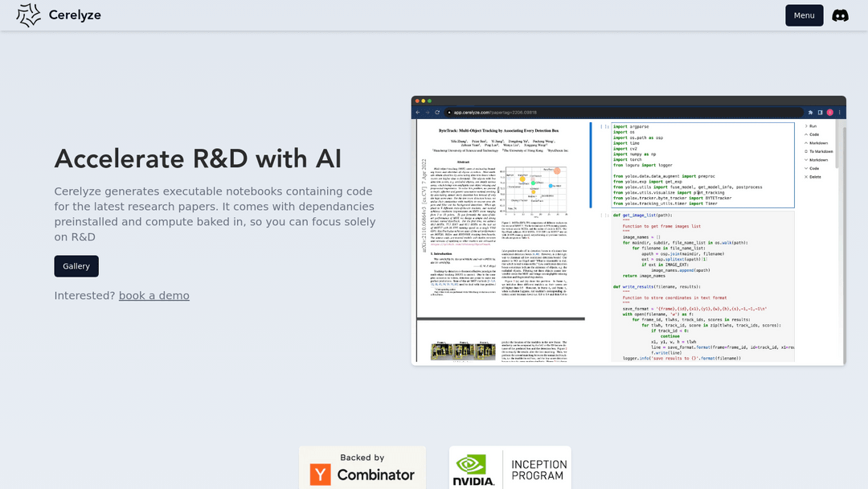Click Code option with the up chevron

pos(806,134)
